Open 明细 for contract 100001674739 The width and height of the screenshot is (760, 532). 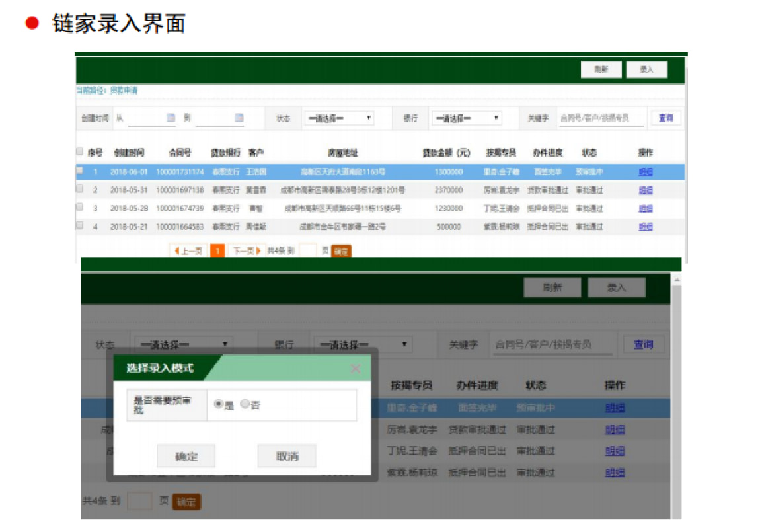(x=645, y=208)
